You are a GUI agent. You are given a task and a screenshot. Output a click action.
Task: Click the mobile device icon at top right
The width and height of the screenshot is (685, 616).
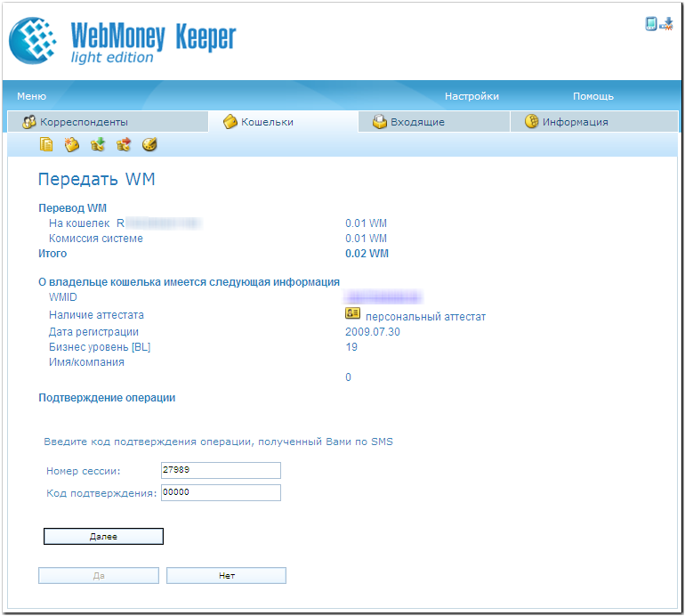pyautogui.click(x=651, y=23)
